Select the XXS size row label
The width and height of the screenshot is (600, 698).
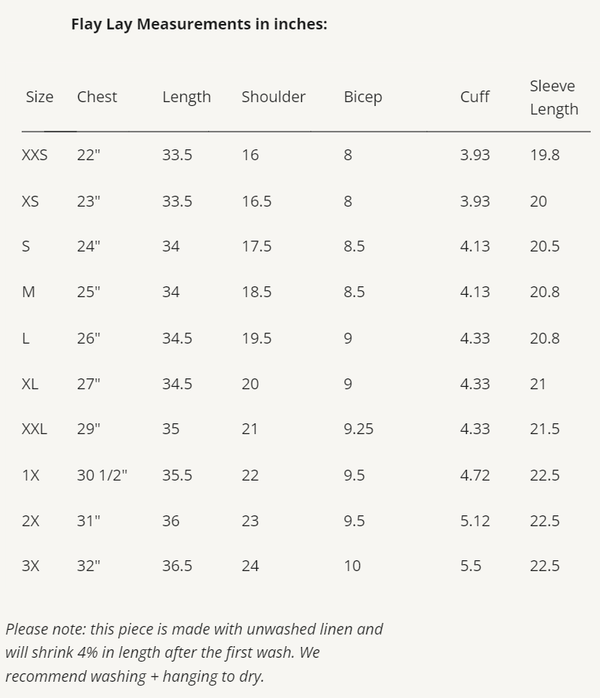tap(34, 155)
